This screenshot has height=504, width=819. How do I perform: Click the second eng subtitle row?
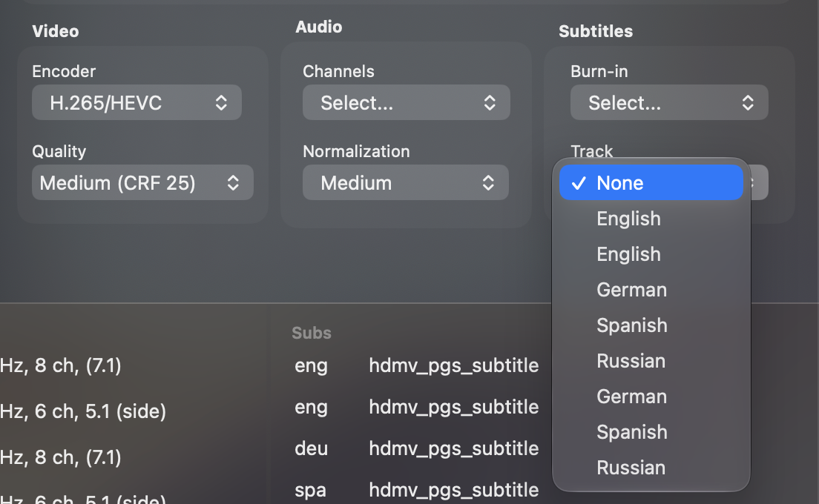[416, 407]
